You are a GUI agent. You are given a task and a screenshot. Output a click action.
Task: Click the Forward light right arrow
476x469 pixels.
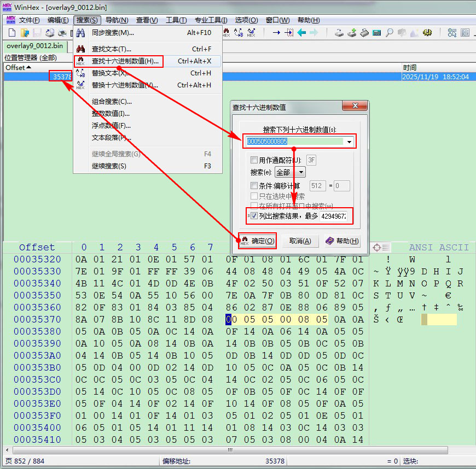tap(314, 32)
